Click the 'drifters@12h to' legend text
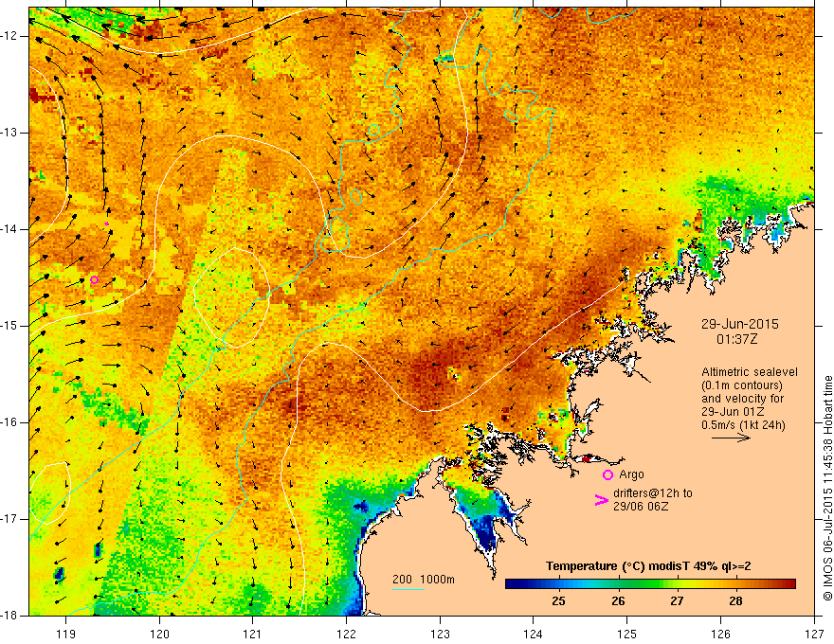834x644 pixels. point(653,493)
